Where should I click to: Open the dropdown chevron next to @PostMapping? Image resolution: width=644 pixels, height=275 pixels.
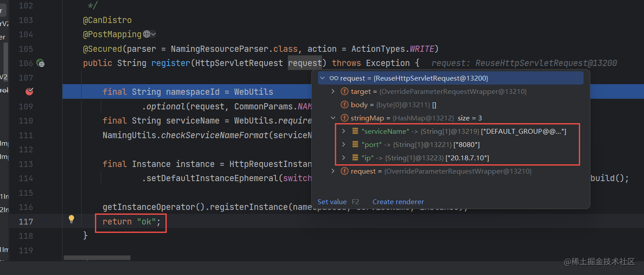click(153, 34)
